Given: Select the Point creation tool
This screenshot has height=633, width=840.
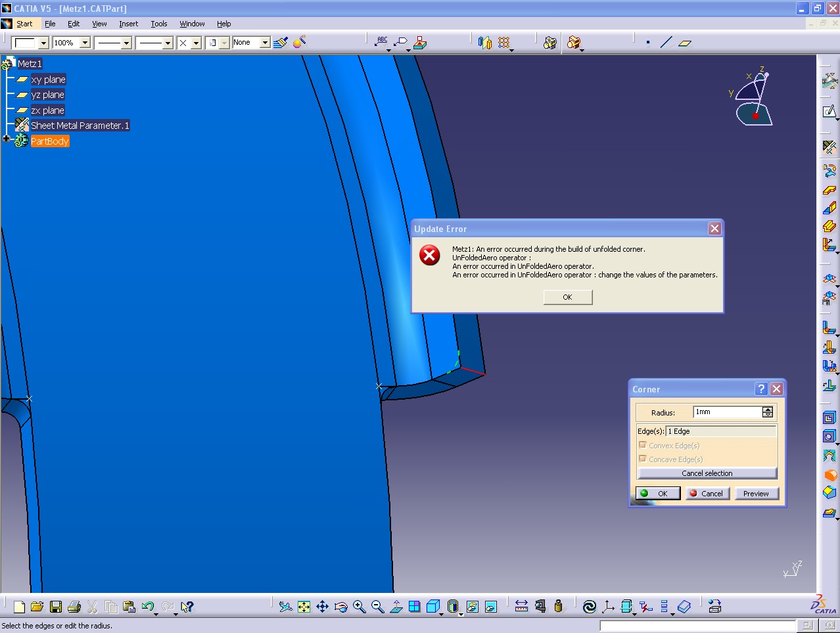Looking at the screenshot, I should pos(648,43).
